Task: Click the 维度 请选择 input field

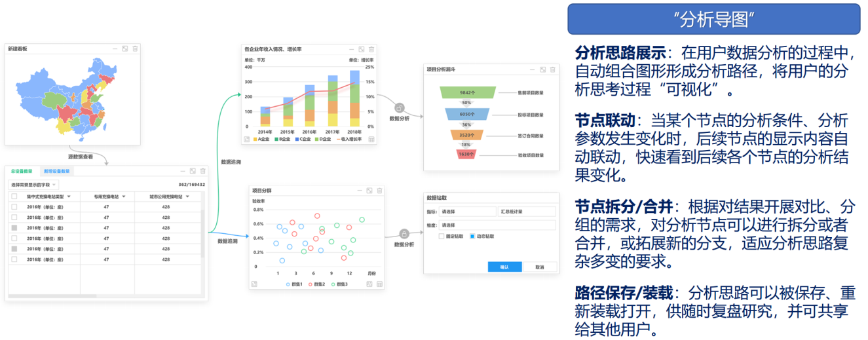Action: pos(497,225)
